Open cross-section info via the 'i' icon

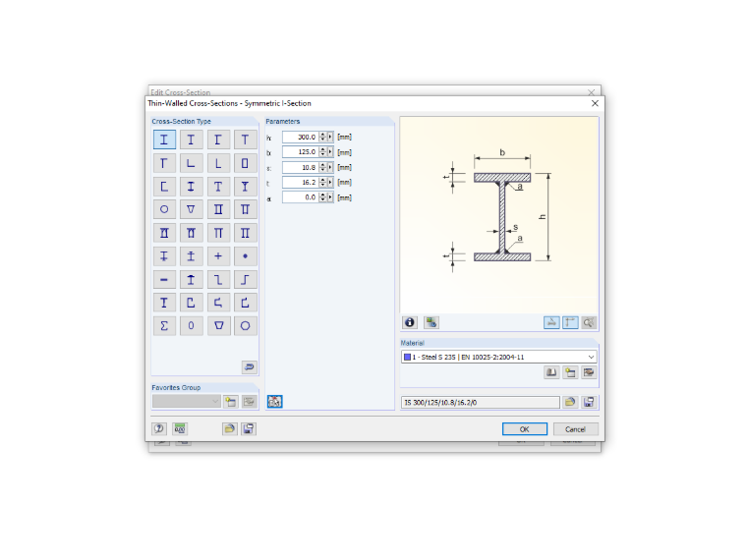click(x=410, y=322)
